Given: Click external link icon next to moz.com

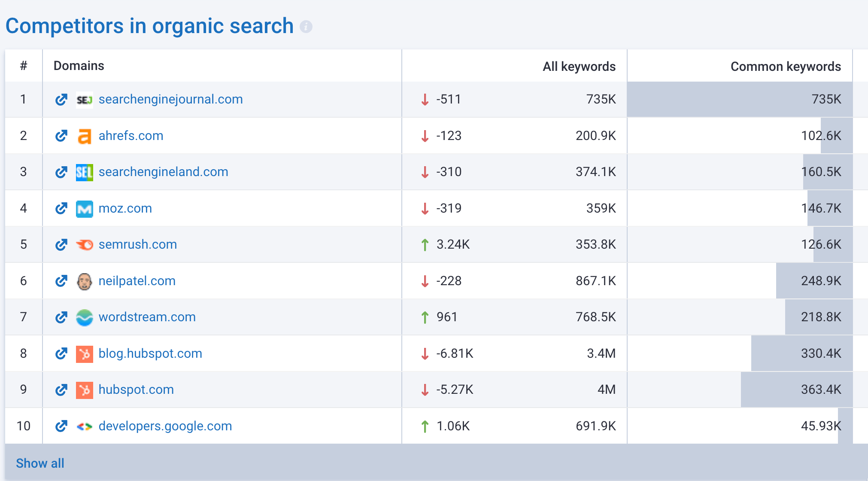Looking at the screenshot, I should point(61,208).
